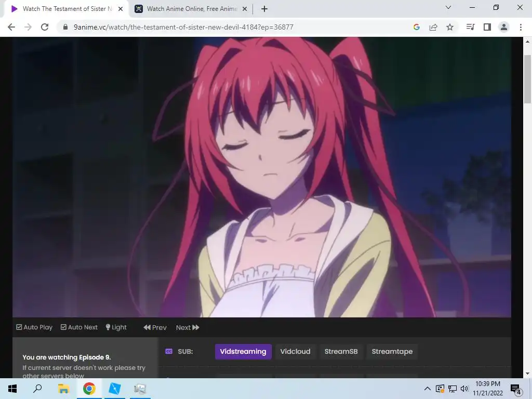The image size is (532, 399).
Task: Reload the 9anime page
Action: [45, 27]
